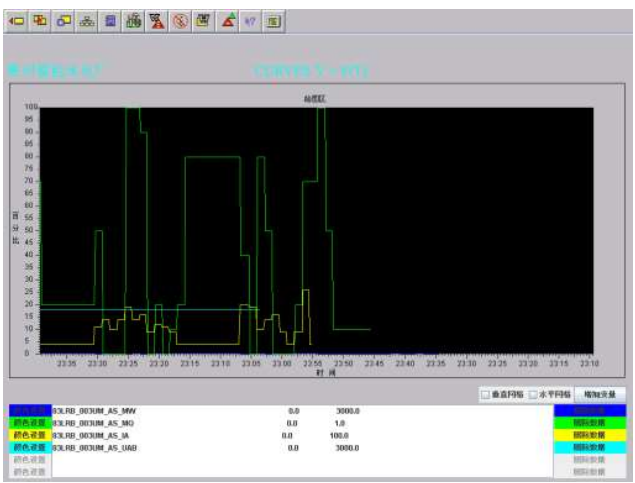Screen dimensions: 635x483
Task: Click the yellow back-arrow toolbar icon
Action: point(16,21)
